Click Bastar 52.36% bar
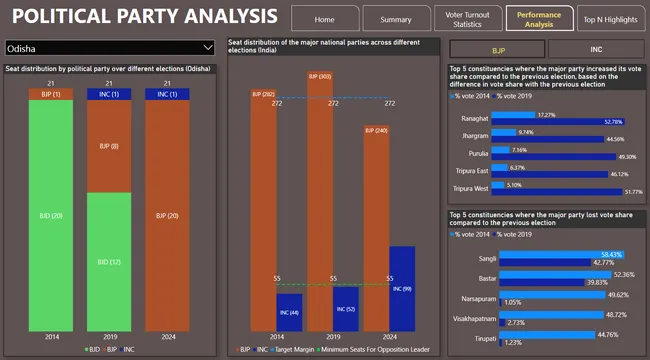The image size is (650, 360). point(555,275)
